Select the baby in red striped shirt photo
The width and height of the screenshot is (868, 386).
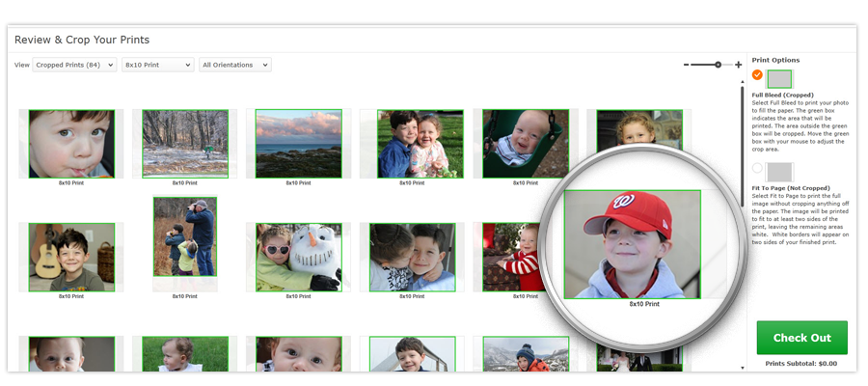click(x=513, y=257)
